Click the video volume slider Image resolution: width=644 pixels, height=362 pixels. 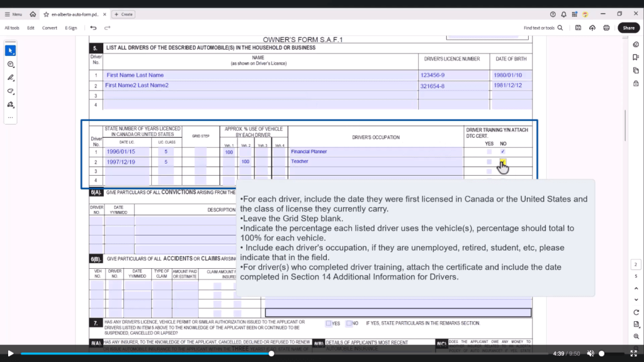[x=602, y=354]
